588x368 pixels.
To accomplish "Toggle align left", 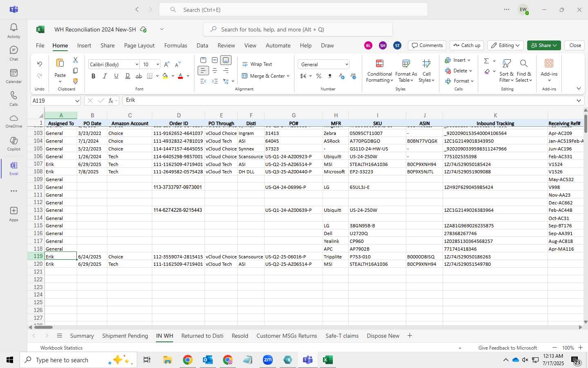I will pyautogui.click(x=203, y=71).
